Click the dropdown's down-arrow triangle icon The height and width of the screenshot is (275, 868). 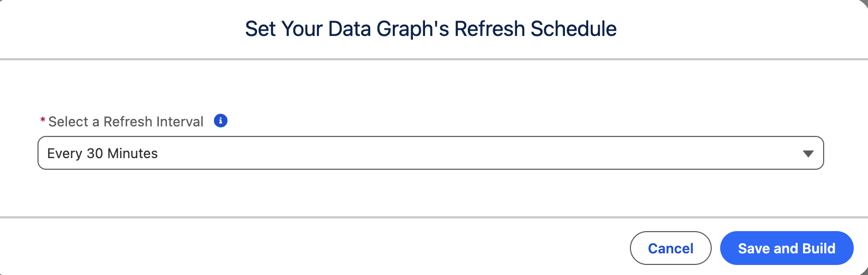(808, 154)
